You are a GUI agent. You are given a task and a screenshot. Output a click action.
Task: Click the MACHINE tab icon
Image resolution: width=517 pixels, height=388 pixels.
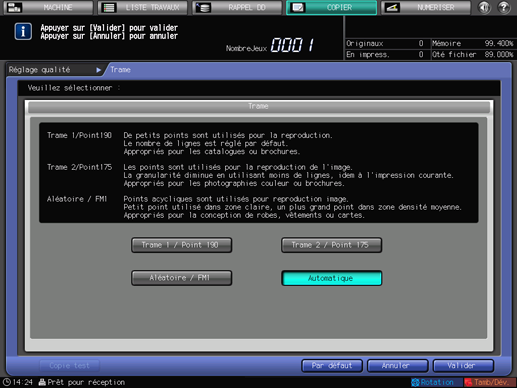pyautogui.click(x=14, y=7)
